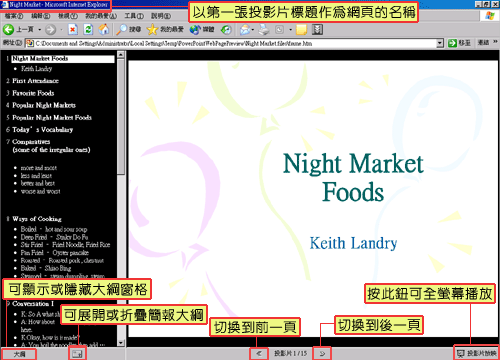The height and width of the screenshot is (360, 500).
Task: Expand the Links toolbar chevron
Action: click(x=495, y=42)
